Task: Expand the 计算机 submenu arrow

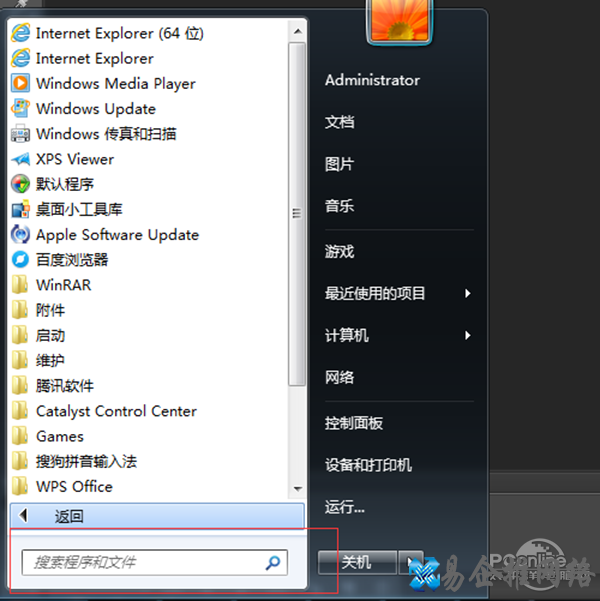Action: coord(467,335)
